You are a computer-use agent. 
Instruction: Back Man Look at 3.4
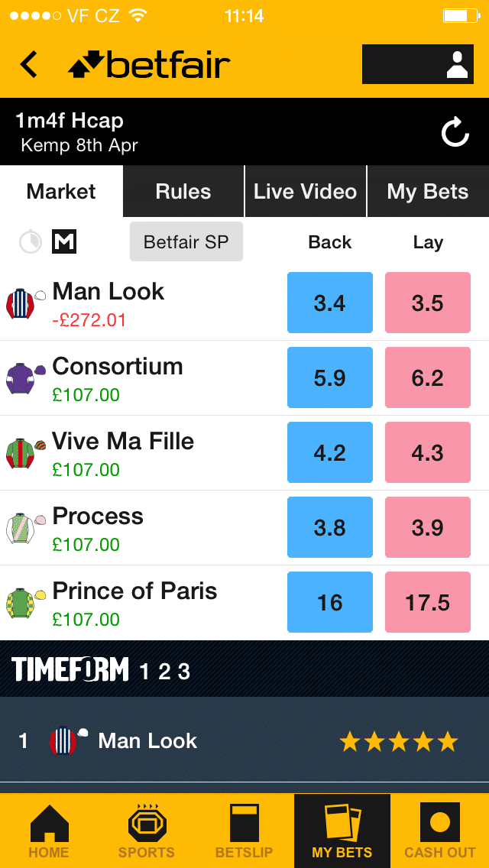pos(330,303)
